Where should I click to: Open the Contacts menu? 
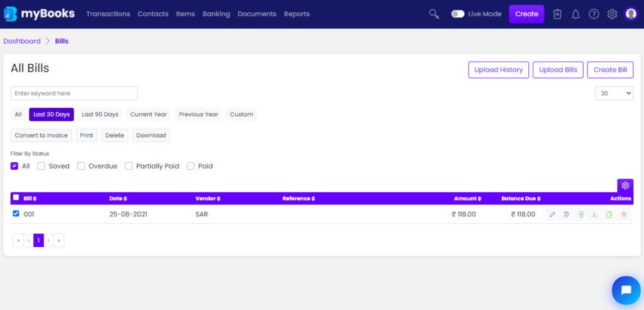pos(153,14)
